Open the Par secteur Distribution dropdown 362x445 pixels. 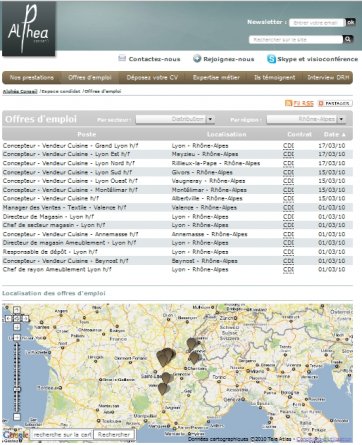175,119
